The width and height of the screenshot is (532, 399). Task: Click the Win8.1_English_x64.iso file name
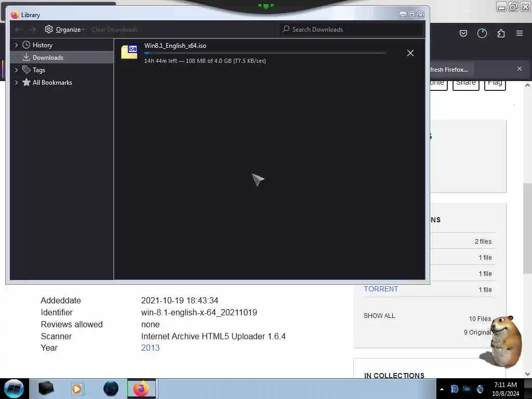[x=175, y=46]
